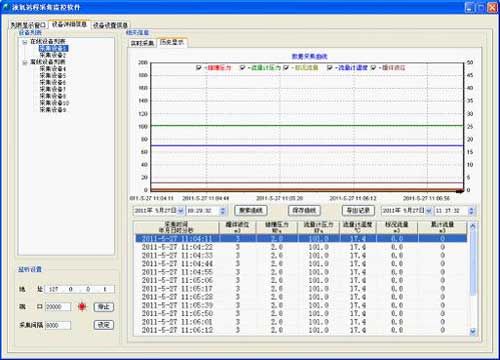This screenshot has width=500, height=360.
Task: Open the end date dropdown calendar
Action: click(429, 211)
